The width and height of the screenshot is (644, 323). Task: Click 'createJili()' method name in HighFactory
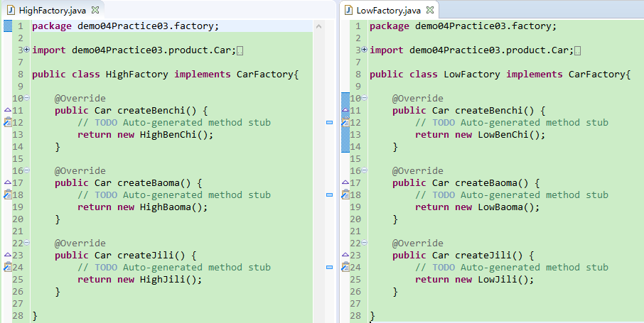coord(151,255)
